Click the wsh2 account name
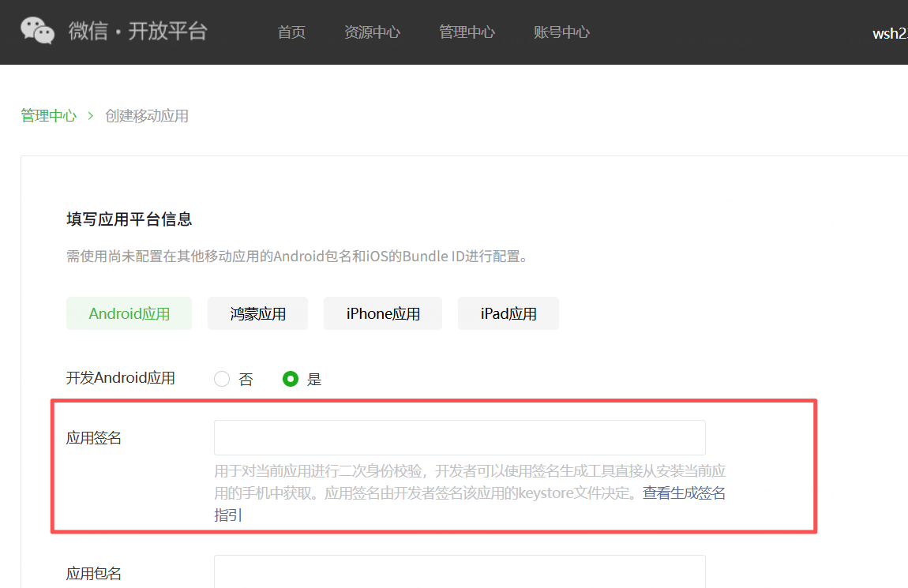908x588 pixels. 890,34
